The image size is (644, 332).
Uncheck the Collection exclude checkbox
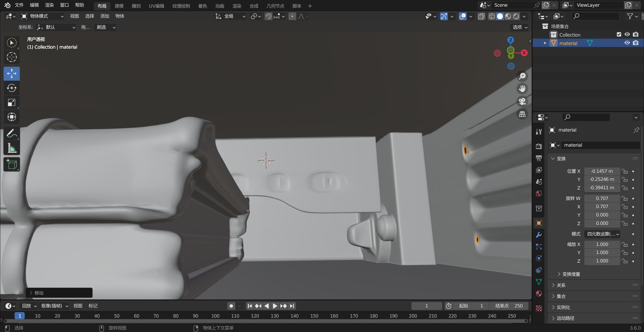point(619,35)
